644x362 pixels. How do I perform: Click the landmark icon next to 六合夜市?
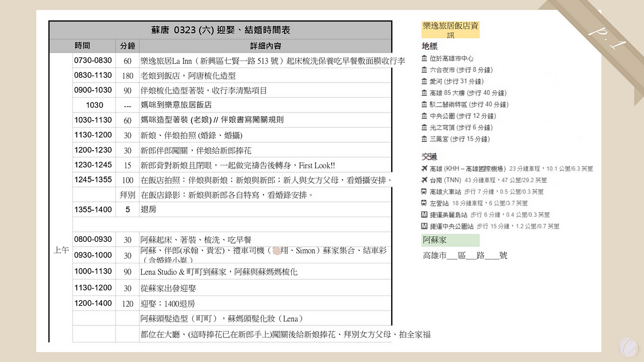click(425, 70)
